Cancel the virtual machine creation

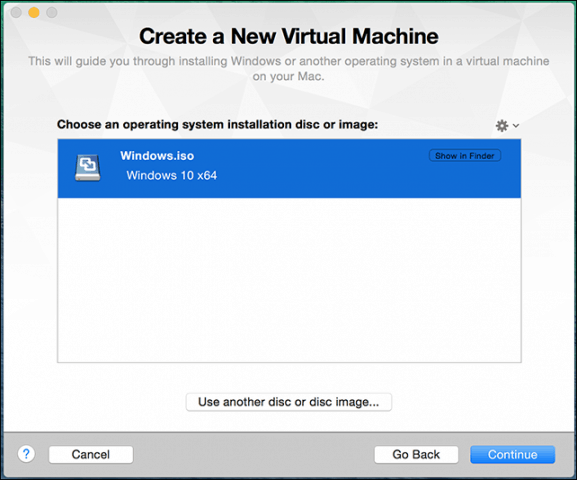pyautogui.click(x=91, y=455)
